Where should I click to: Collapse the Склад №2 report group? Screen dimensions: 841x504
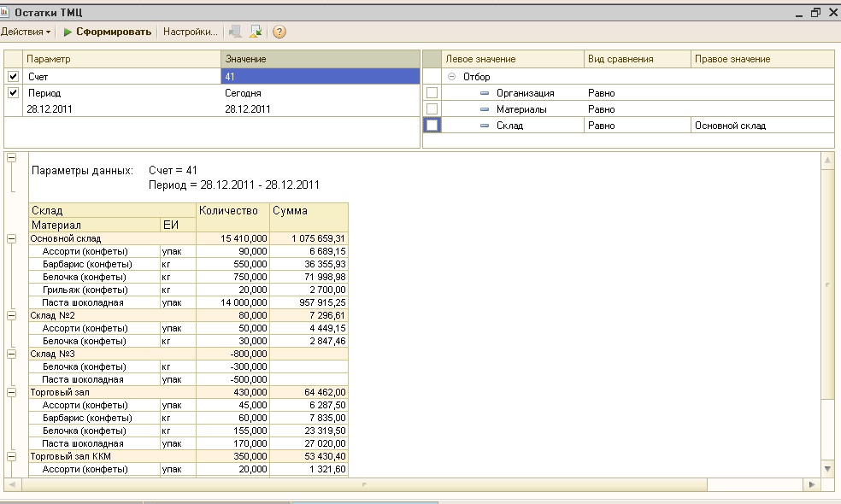click(11, 315)
